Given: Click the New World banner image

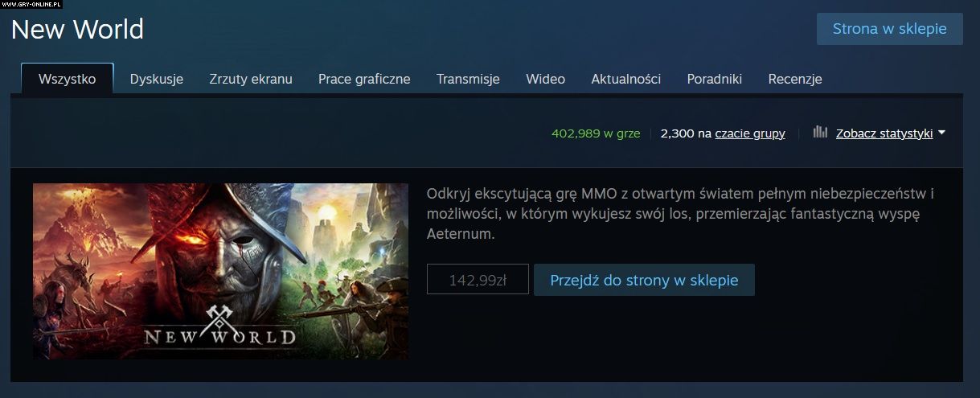Looking at the screenshot, I should pyautogui.click(x=220, y=271).
